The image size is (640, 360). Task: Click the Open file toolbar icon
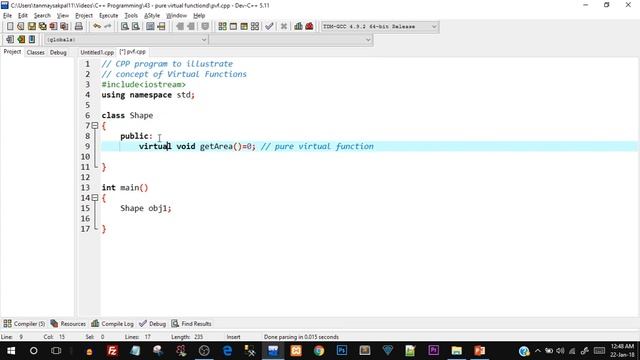[x=21, y=27]
